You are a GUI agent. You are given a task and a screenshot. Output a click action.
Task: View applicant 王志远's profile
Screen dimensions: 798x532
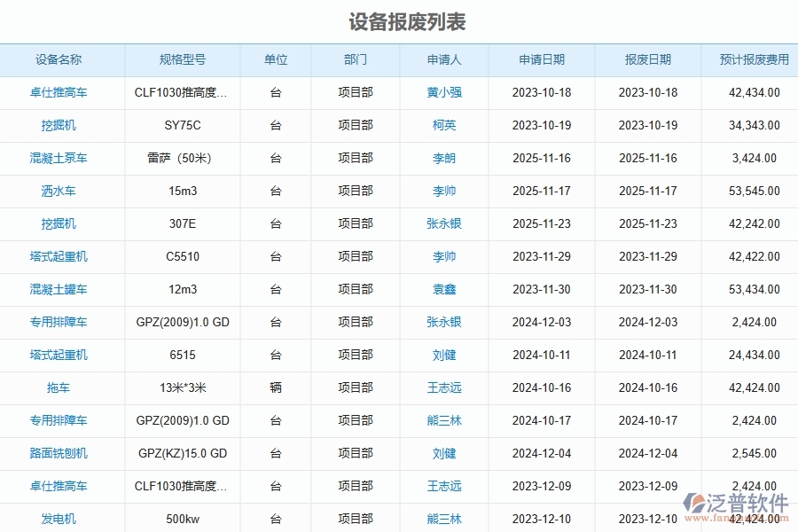(x=442, y=387)
